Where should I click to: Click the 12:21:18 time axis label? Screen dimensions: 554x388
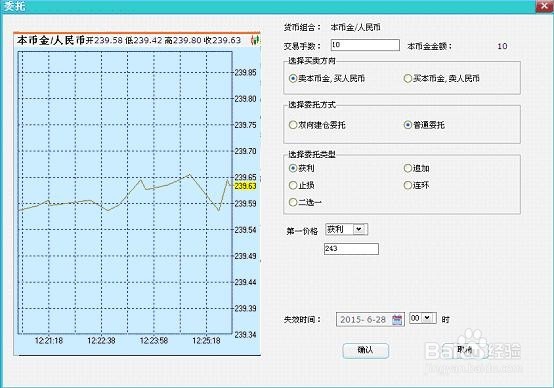pyautogui.click(x=49, y=341)
